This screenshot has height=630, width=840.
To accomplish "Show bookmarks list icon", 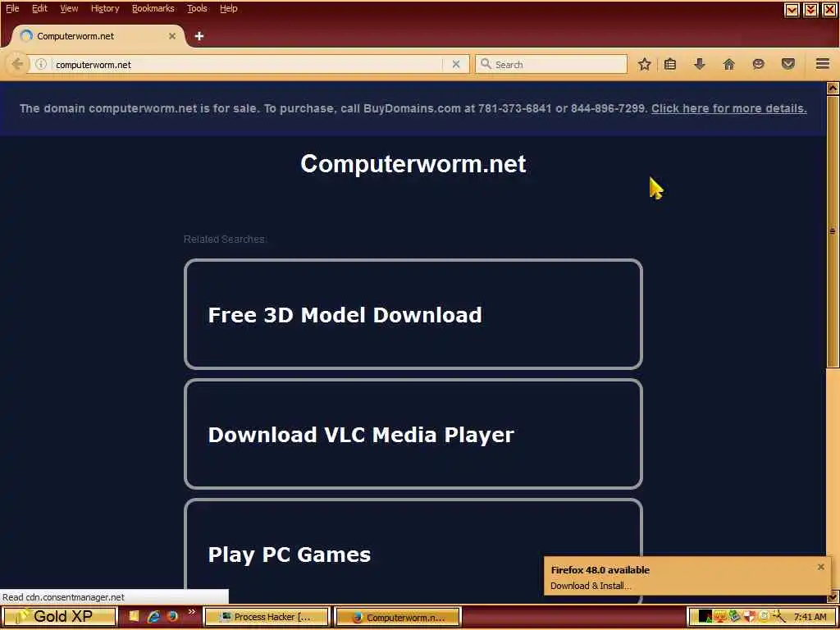I will (670, 64).
